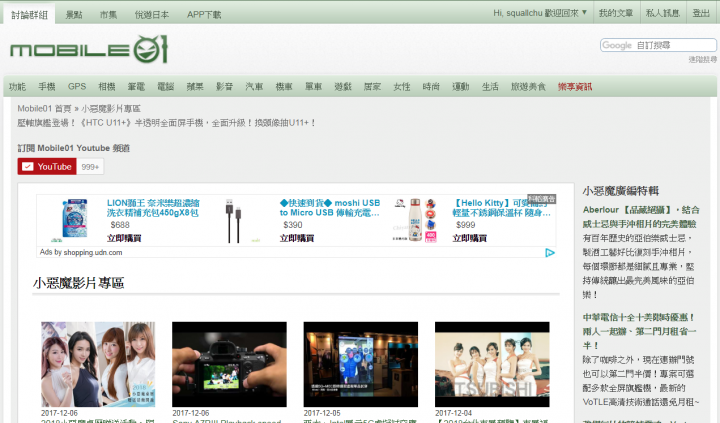Open 進階搜尋 advanced search link
720x423 pixels.
[702, 59]
